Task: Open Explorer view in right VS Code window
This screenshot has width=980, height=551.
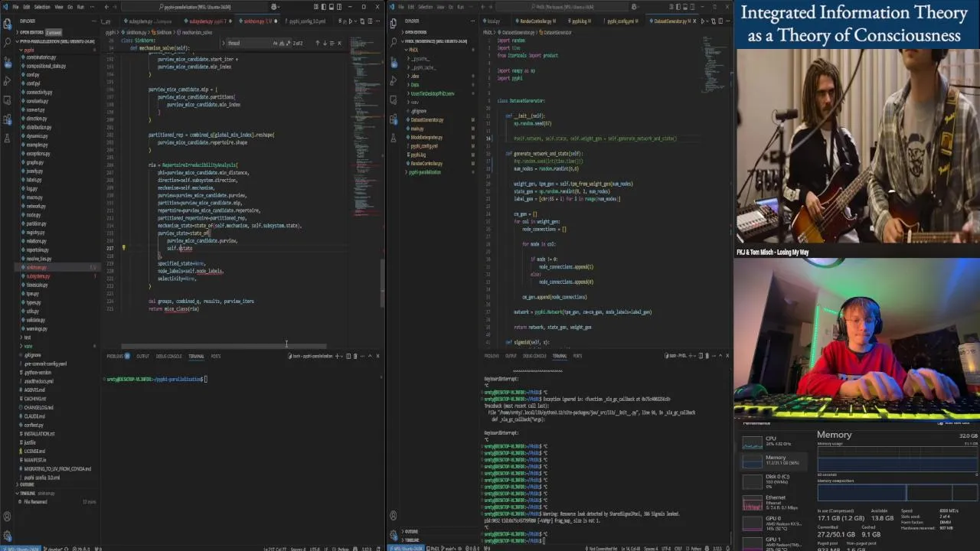Action: (394, 24)
